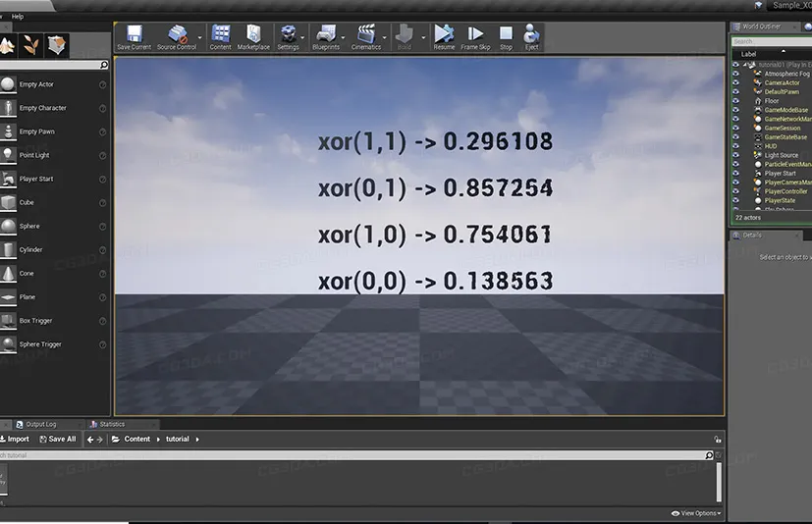Click the Content Browser vertical scrollbar
The image size is (812, 524).
point(719,482)
